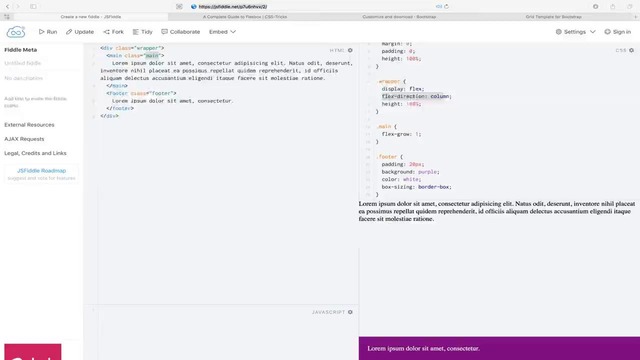
Task: Click the Safari reader view icon
Action: pyautogui.click(x=179, y=7)
